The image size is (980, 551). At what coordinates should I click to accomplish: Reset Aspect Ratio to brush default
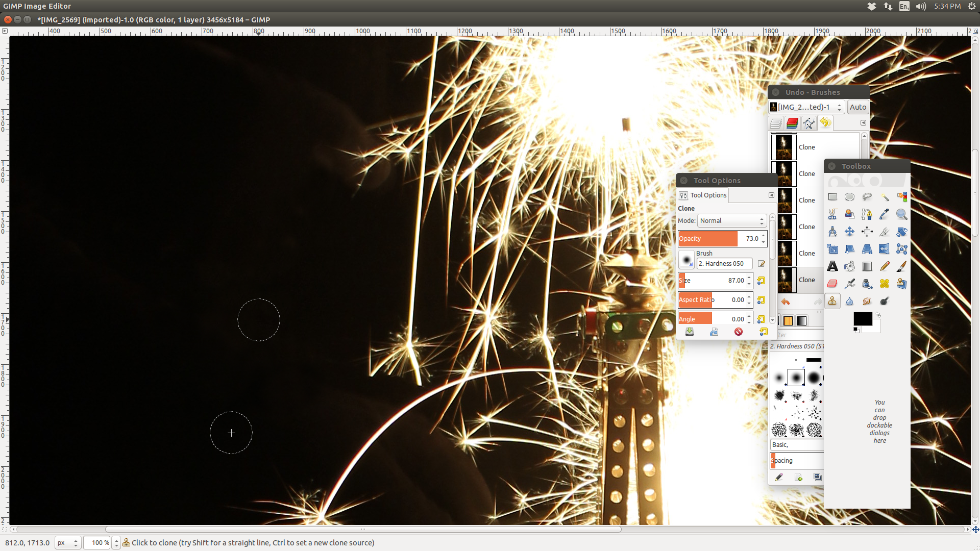(x=761, y=300)
